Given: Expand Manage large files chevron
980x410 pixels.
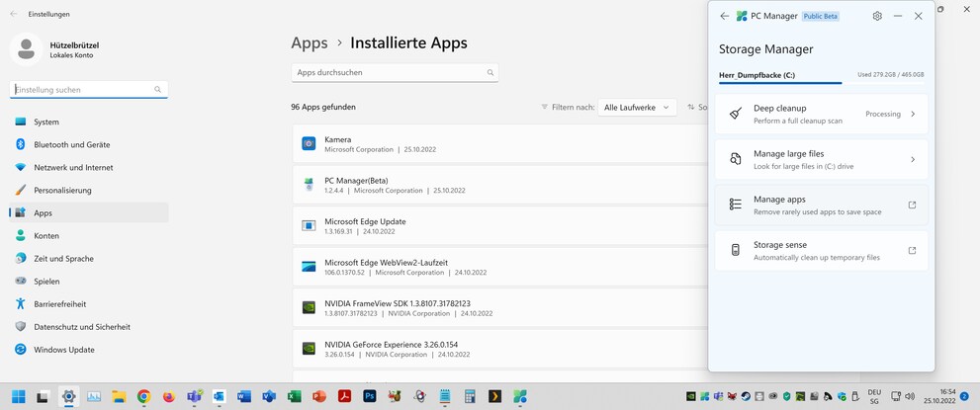Looking at the screenshot, I should coord(913,160).
